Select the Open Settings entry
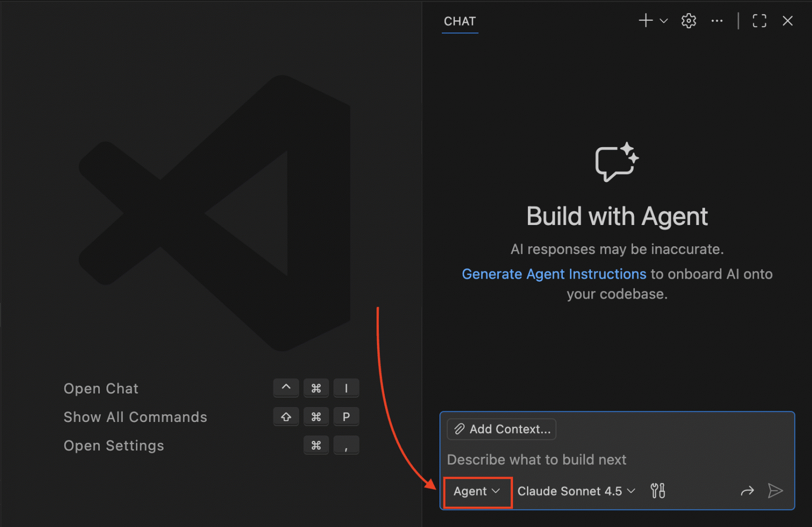The image size is (812, 527). pyautogui.click(x=113, y=445)
